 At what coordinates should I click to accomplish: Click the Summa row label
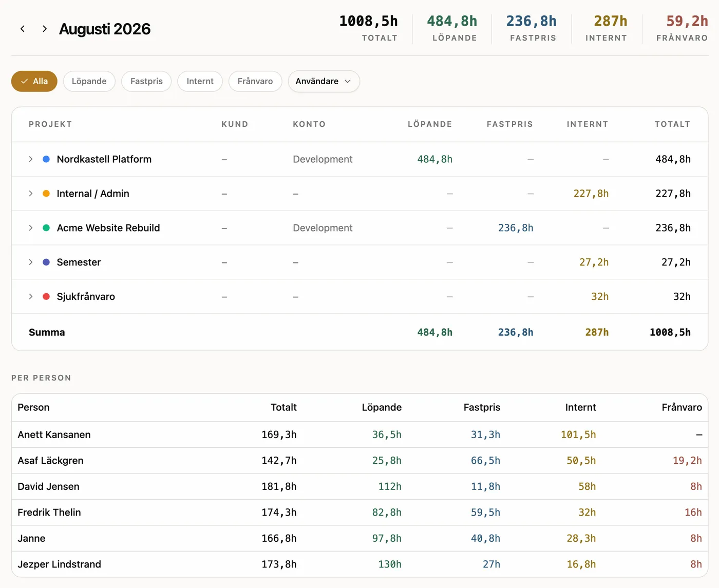coord(47,332)
